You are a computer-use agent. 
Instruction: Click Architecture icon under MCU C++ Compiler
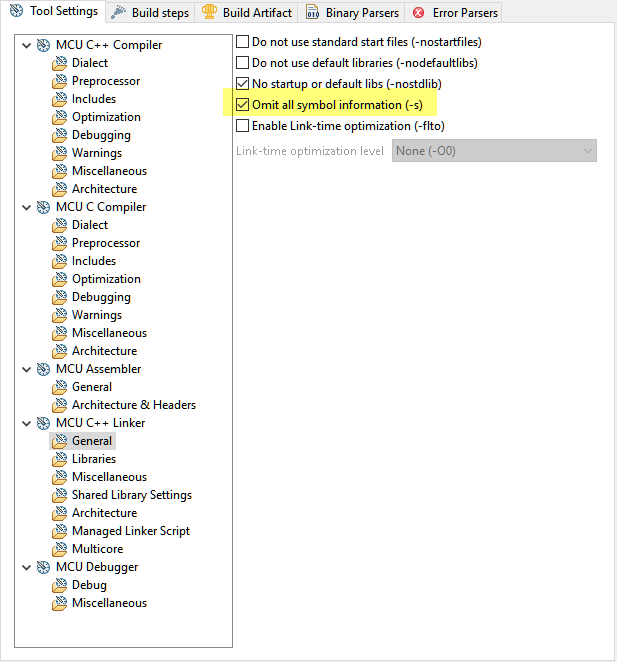tap(60, 189)
